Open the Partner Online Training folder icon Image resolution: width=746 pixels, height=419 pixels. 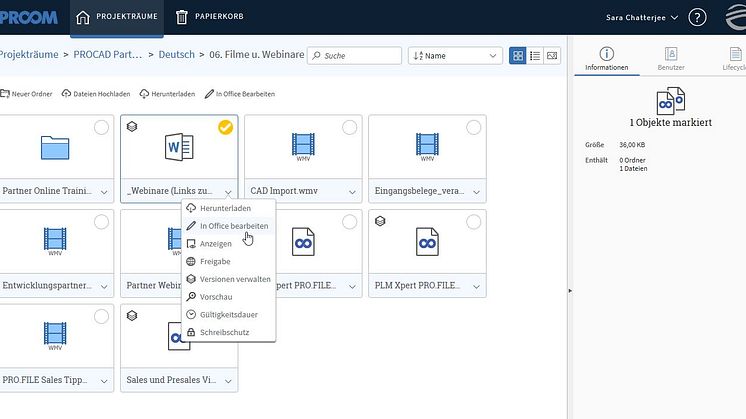(x=55, y=147)
